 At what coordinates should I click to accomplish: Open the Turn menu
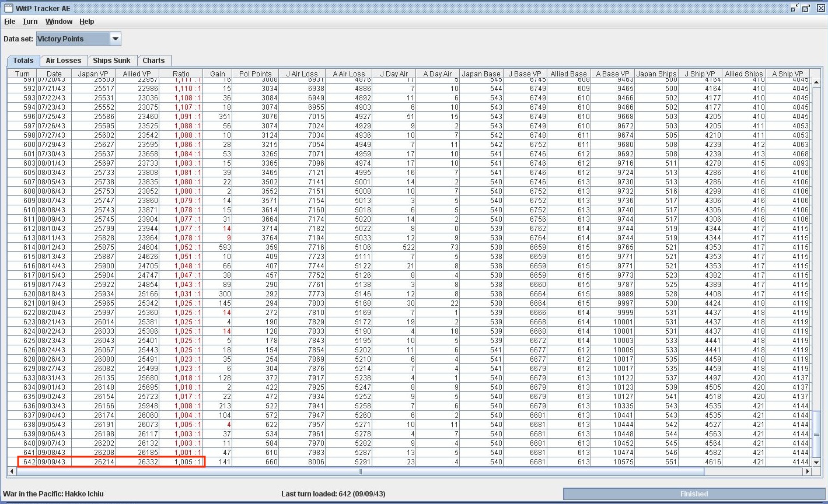click(x=30, y=22)
